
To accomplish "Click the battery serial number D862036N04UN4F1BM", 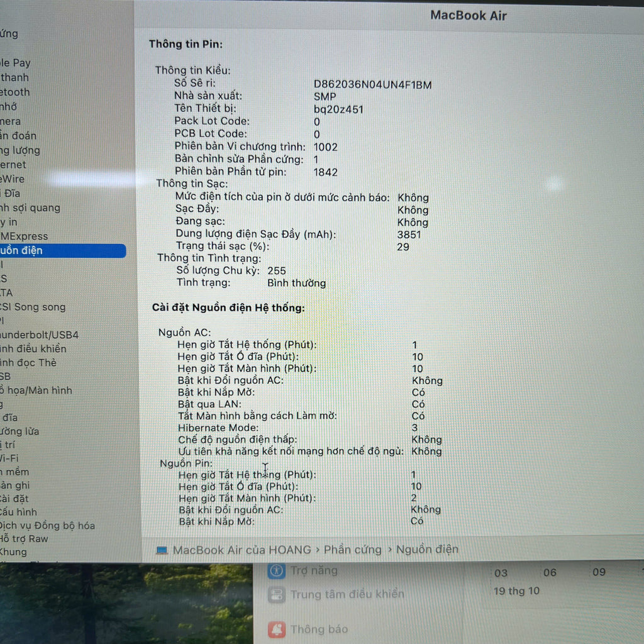I will [x=372, y=84].
